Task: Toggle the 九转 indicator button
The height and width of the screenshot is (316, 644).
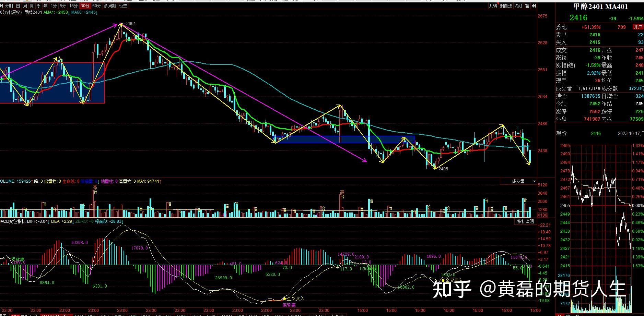Action: (x=493, y=6)
